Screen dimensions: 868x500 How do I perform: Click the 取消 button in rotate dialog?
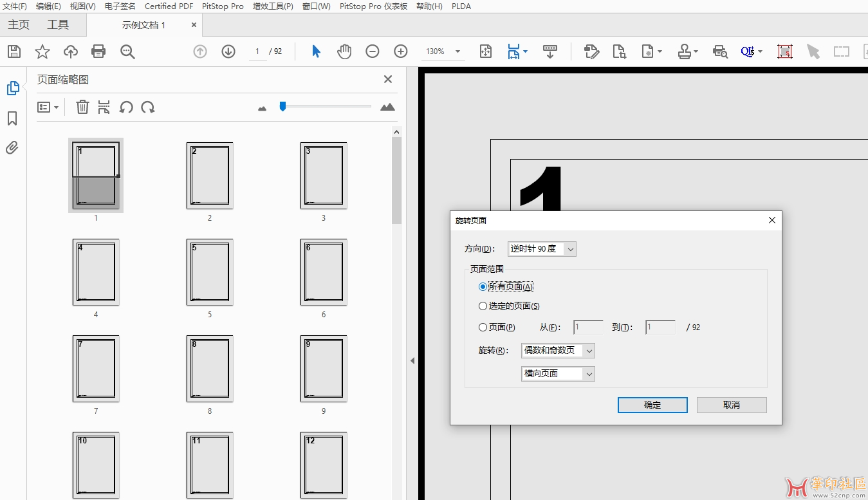pyautogui.click(x=732, y=405)
